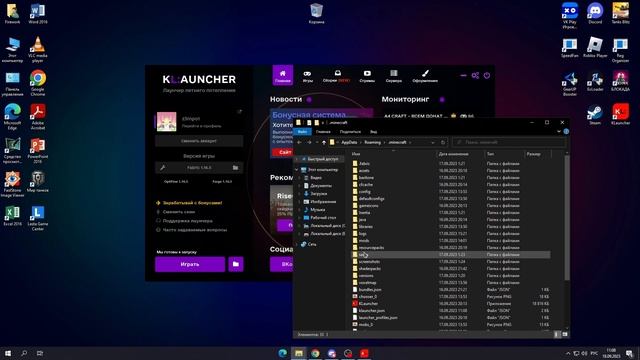Screen dimensions: 640x360
Task: Open the address bar history dropdown
Action: coord(433,142)
